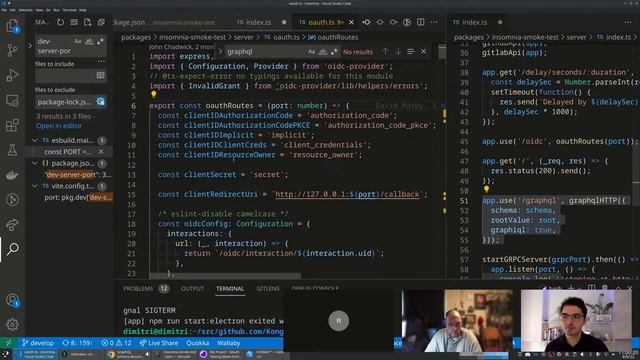Toggle find in selection
Screen dimensions: 640x360
411,51
